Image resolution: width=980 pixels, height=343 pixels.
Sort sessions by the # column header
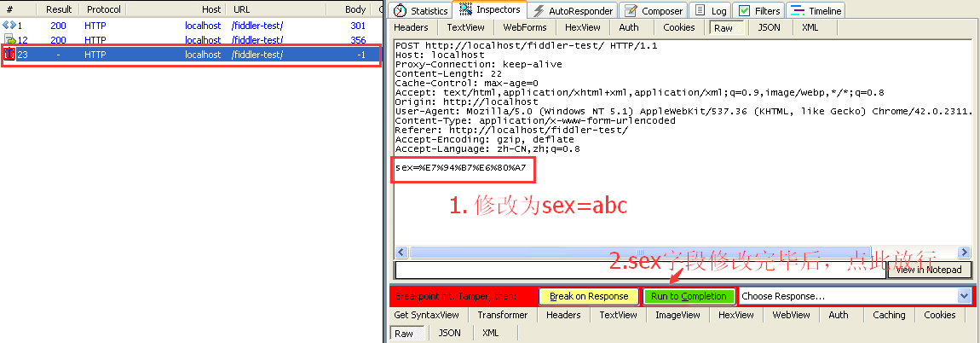point(19,9)
